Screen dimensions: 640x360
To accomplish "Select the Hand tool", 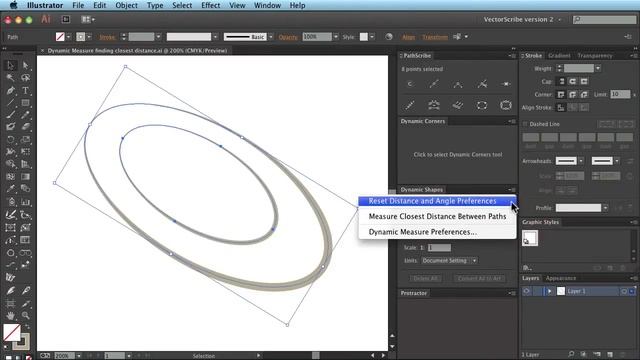I will coord(11,315).
